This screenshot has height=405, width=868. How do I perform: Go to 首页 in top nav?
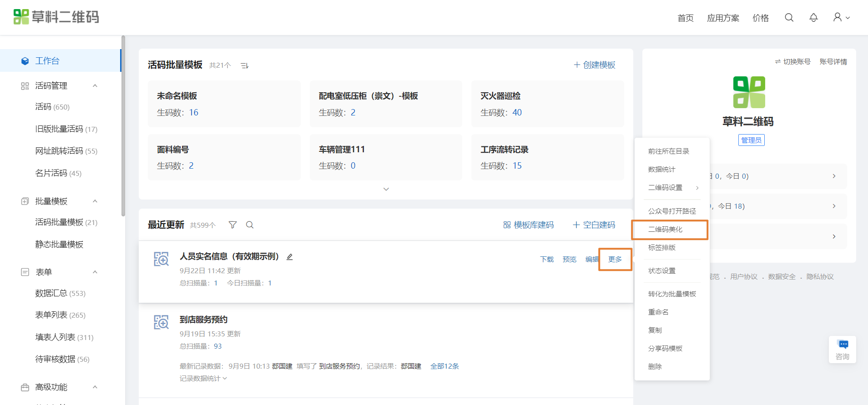[x=686, y=18]
